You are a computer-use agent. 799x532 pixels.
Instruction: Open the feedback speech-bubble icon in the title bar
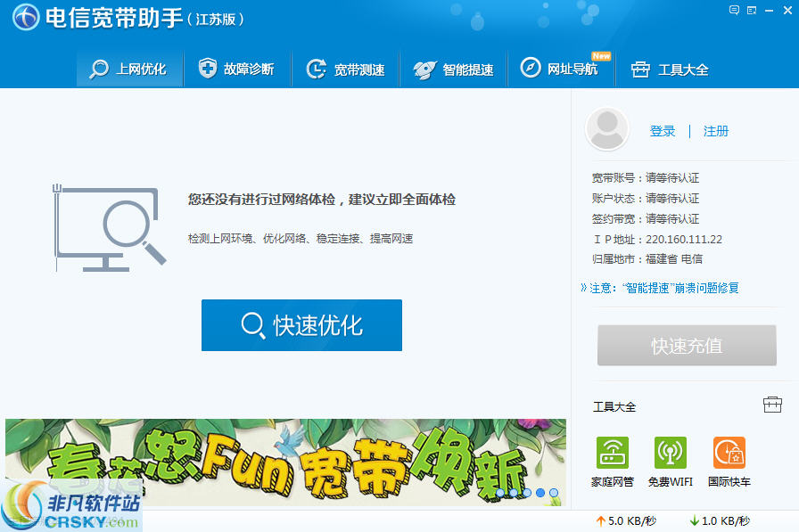click(734, 10)
